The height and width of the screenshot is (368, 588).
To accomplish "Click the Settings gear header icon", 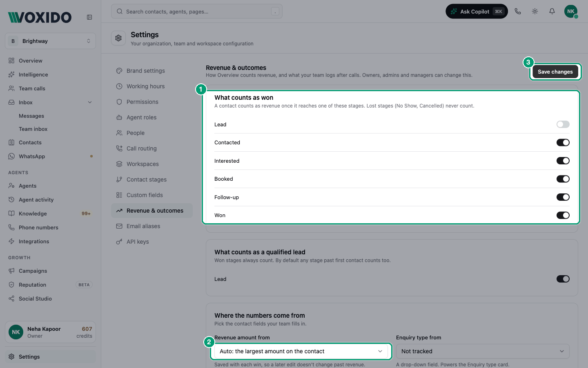I will tap(118, 38).
